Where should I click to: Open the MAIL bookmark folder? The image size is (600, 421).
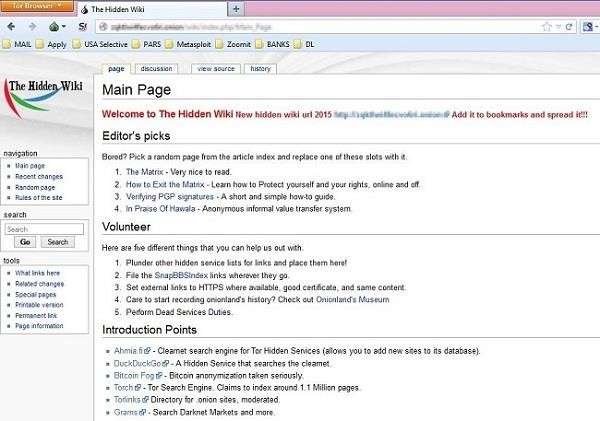[17, 44]
